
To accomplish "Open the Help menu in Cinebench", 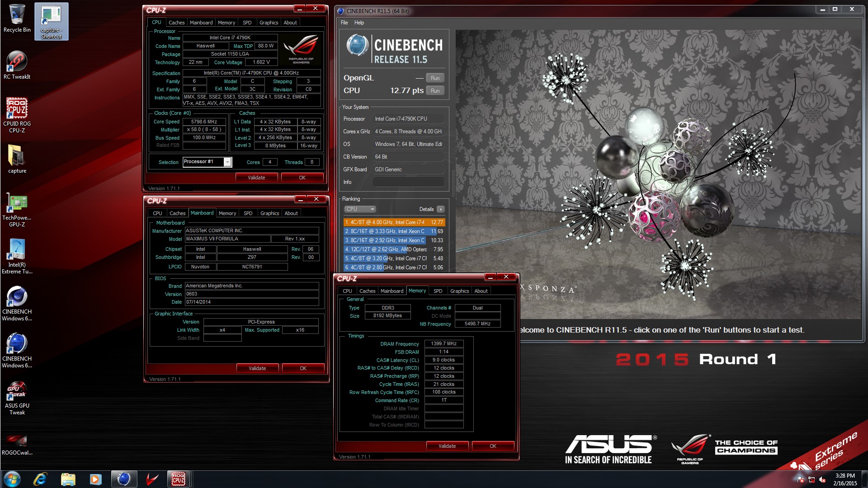I will pyautogui.click(x=359, y=23).
